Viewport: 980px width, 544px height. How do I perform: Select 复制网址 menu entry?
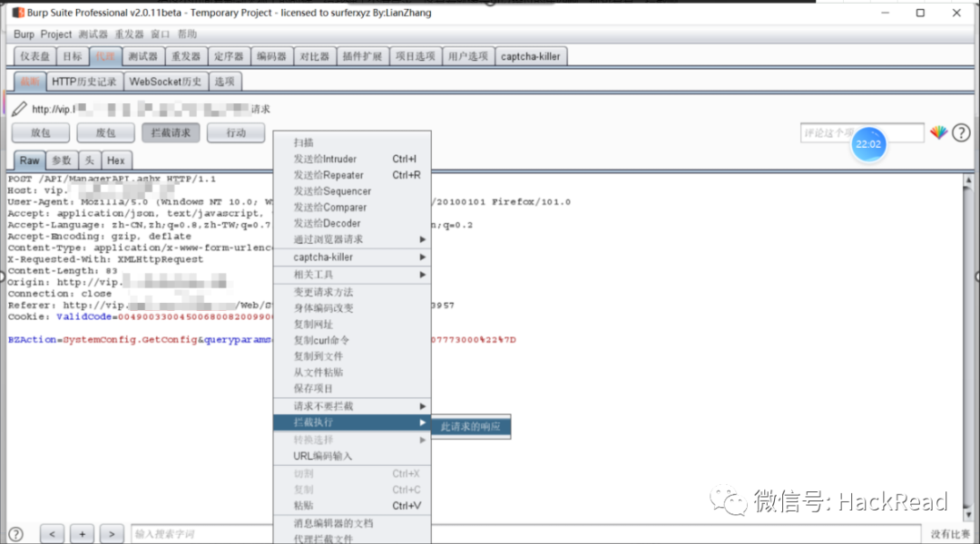point(352,325)
